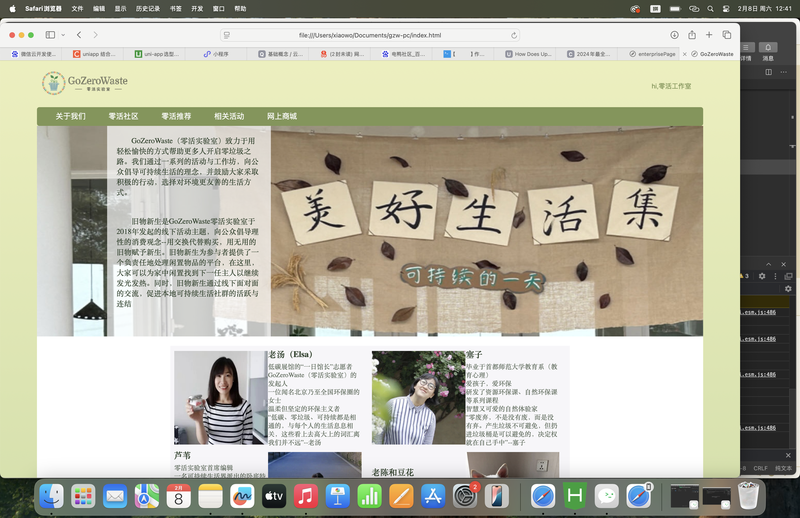Open the 文件 menu

point(77,8)
